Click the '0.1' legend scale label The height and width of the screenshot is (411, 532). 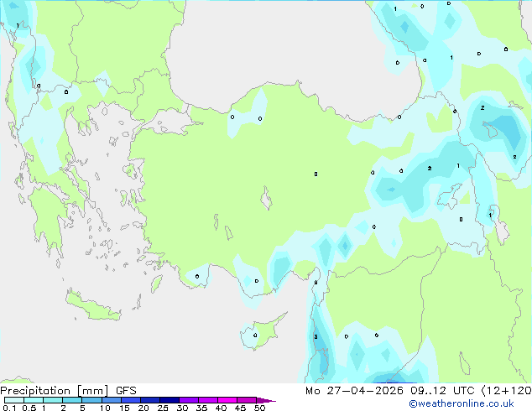(9, 408)
